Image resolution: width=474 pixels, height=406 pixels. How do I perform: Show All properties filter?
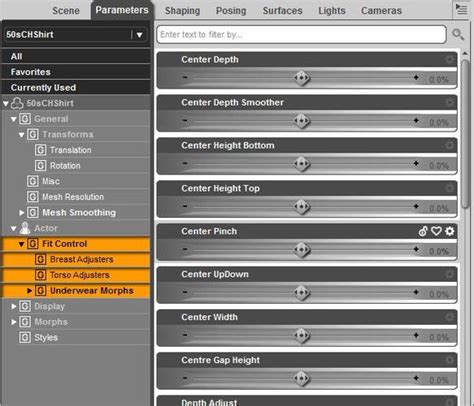tap(76, 56)
